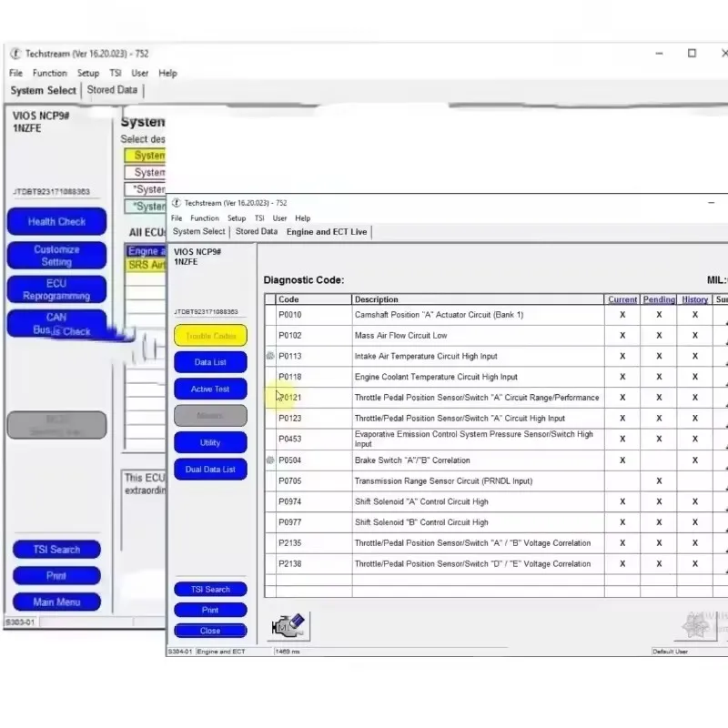This screenshot has width=728, height=728.
Task: Select code P0113
Action: click(x=289, y=356)
